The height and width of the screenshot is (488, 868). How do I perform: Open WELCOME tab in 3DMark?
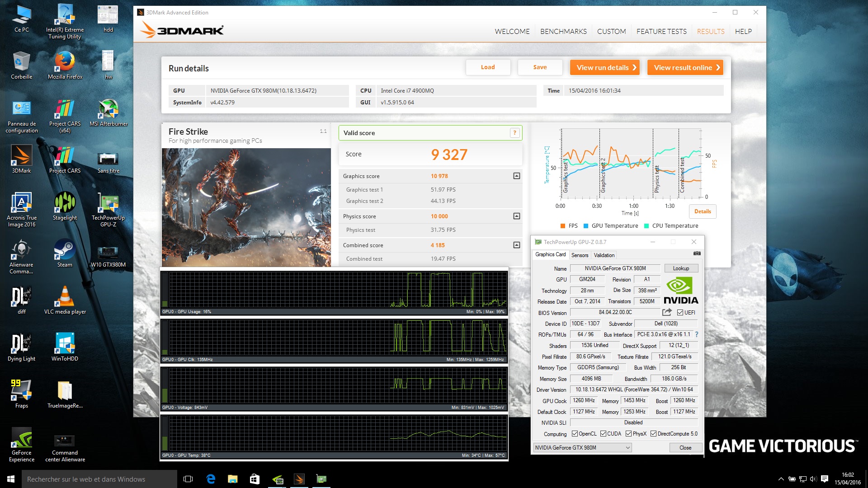512,31
